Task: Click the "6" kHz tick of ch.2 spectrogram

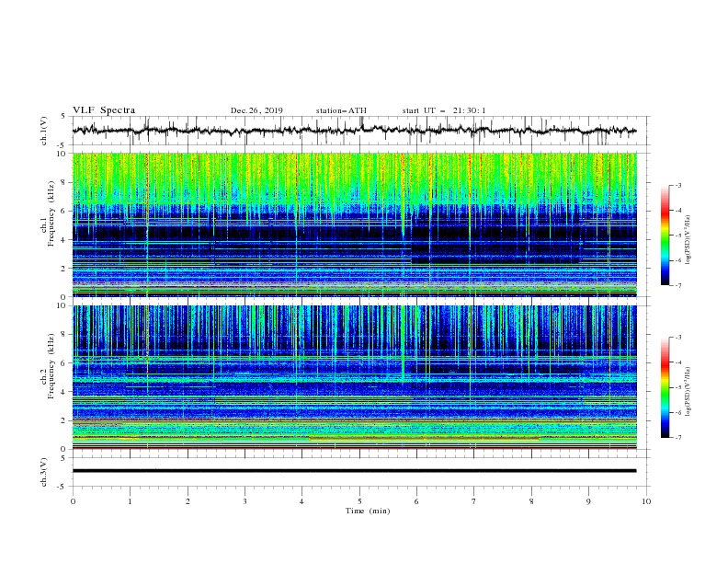Action: (64, 363)
